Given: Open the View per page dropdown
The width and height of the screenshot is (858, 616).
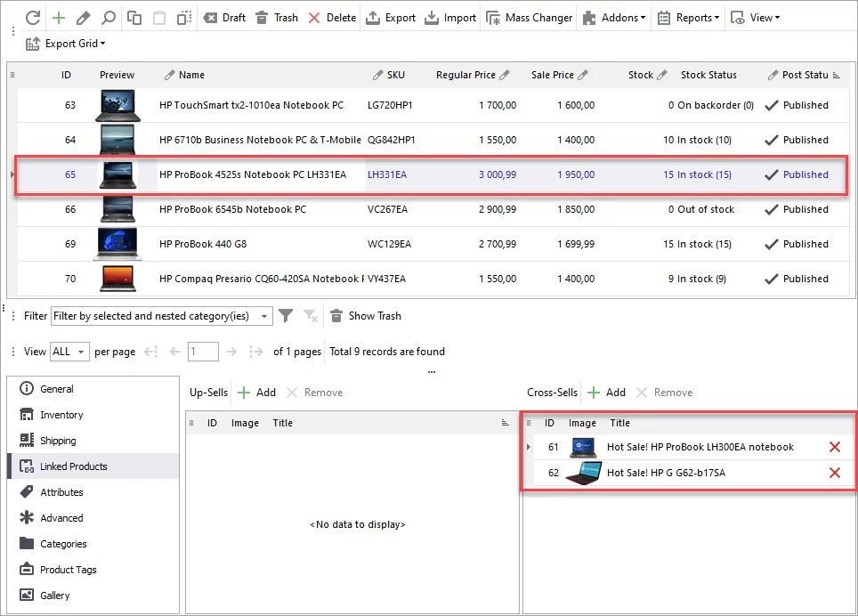Looking at the screenshot, I should tap(69, 352).
